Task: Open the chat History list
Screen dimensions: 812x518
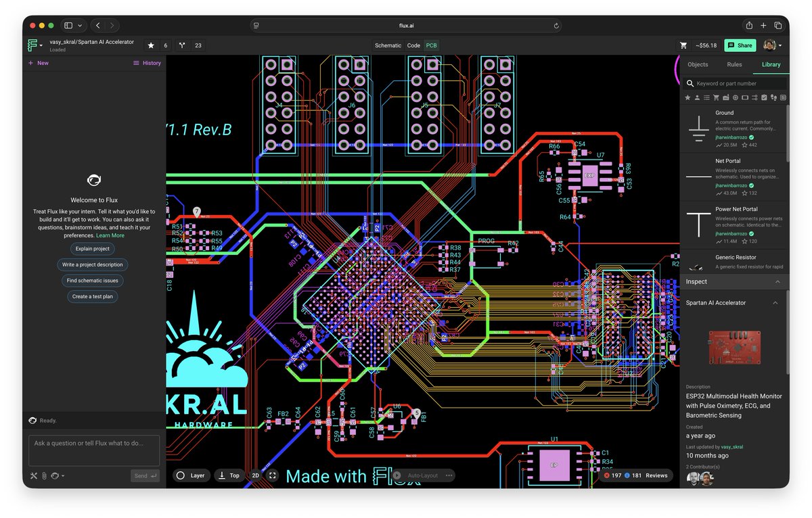Action: coord(147,63)
